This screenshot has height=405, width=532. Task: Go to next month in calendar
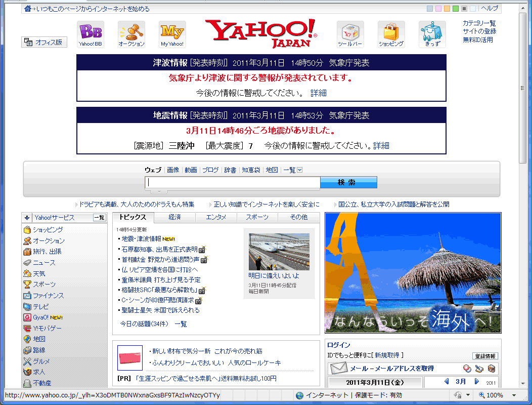477,382
